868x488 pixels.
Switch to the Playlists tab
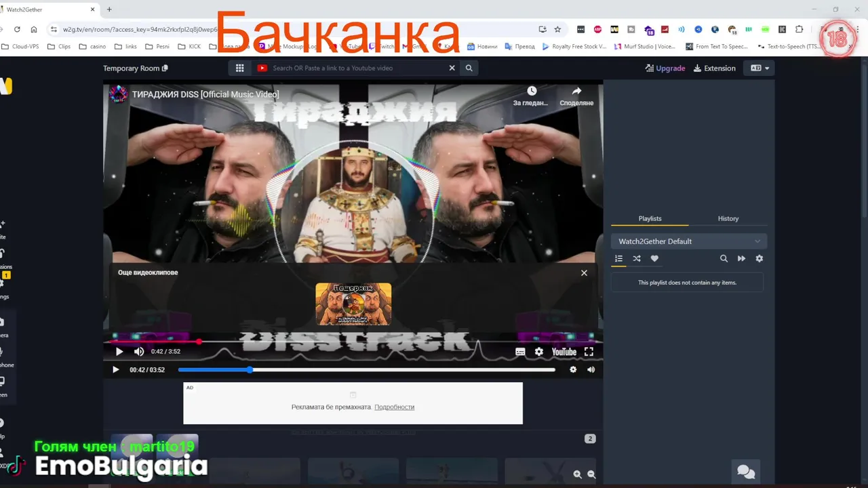[x=650, y=218]
